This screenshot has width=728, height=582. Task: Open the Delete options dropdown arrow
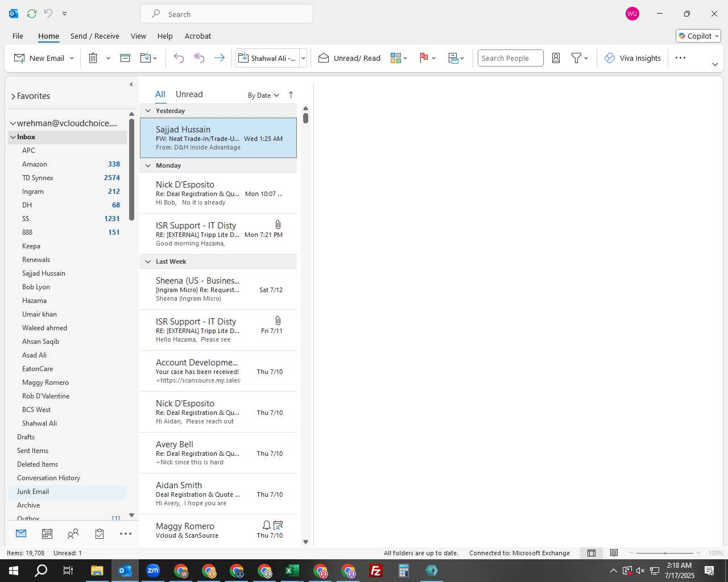pyautogui.click(x=108, y=58)
